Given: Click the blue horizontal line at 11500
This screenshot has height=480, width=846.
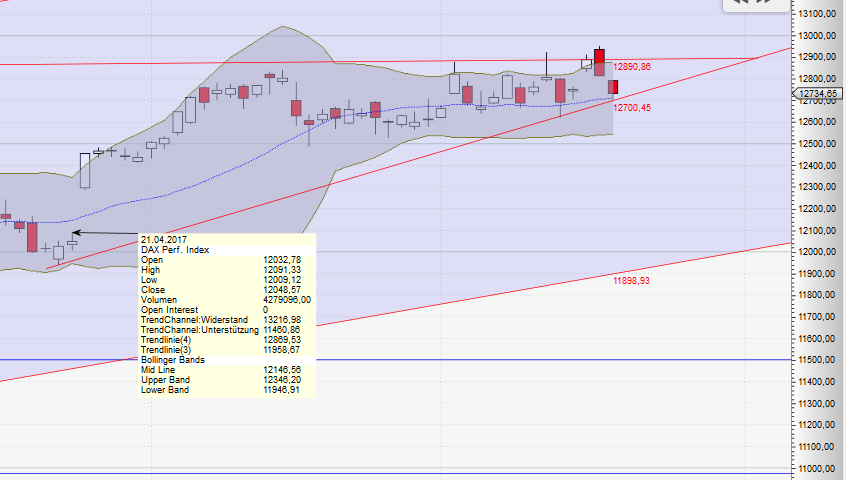Looking at the screenshot, I should [x=500, y=359].
